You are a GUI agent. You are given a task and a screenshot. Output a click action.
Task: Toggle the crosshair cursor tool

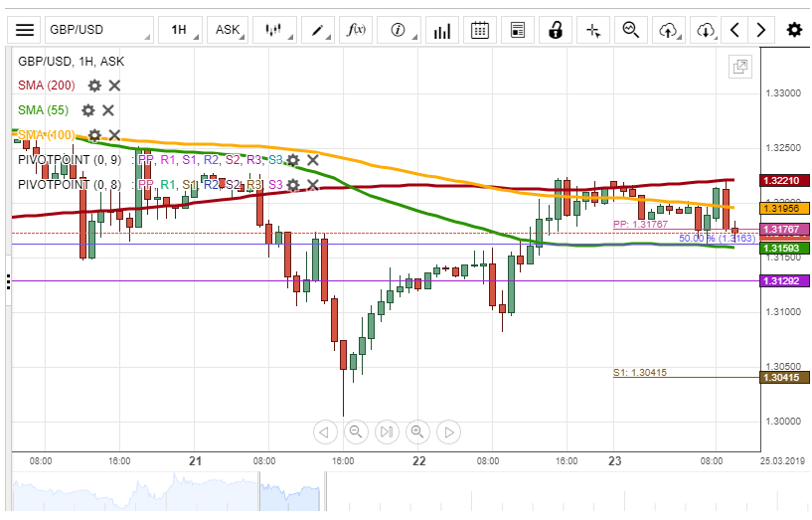[x=594, y=30]
